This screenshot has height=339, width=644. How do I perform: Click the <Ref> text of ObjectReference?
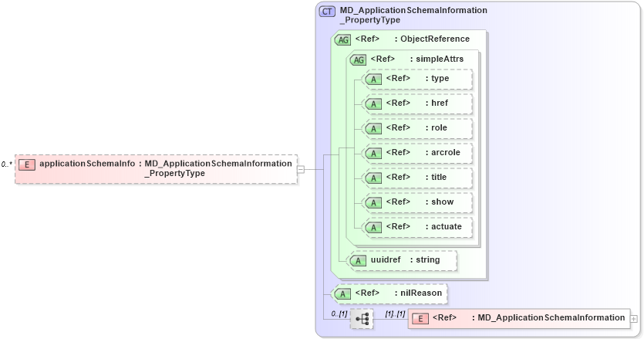(x=367, y=39)
